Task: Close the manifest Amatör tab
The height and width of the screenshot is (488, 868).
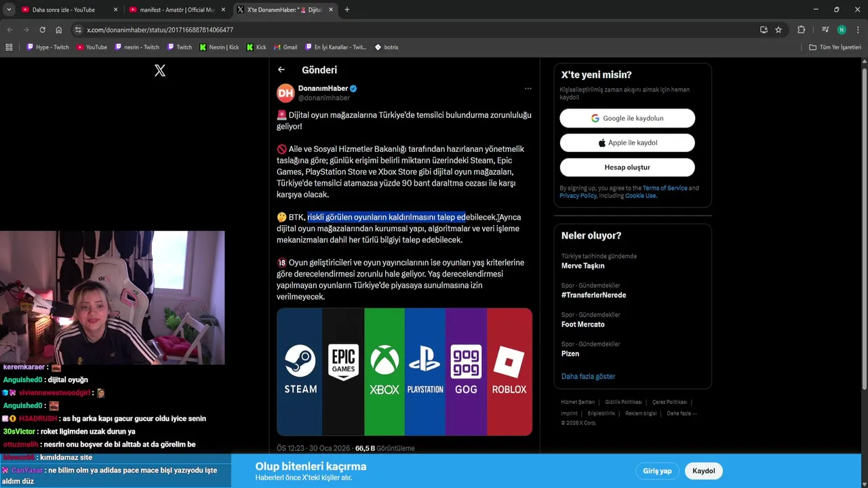Action: 223,9
